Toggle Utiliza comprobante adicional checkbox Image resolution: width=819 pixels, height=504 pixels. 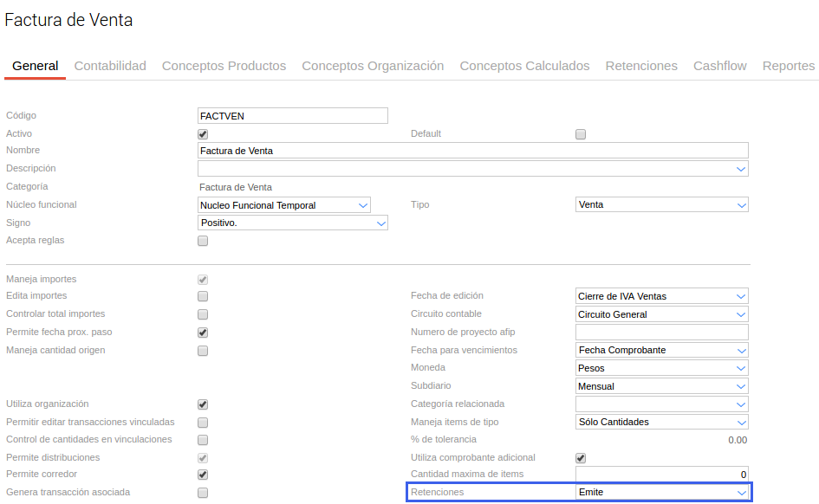[581, 458]
